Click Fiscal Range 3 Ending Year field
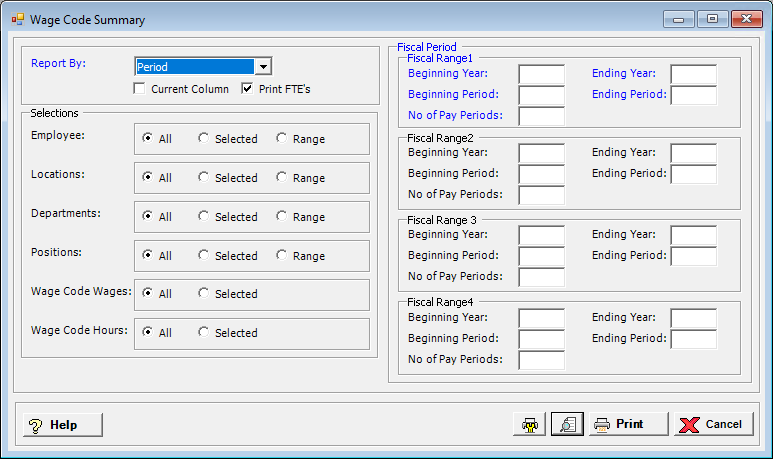 [693, 235]
